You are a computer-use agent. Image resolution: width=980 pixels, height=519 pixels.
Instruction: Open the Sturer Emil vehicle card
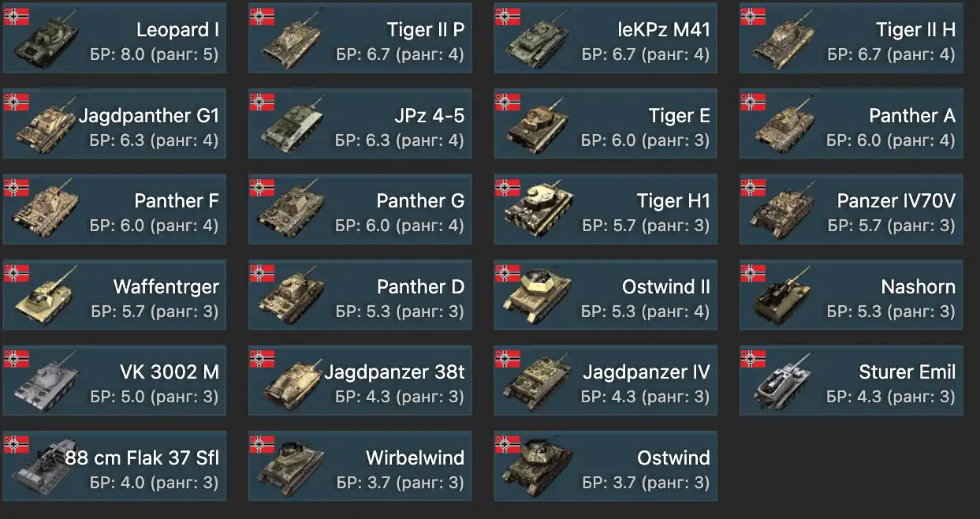[x=851, y=380]
